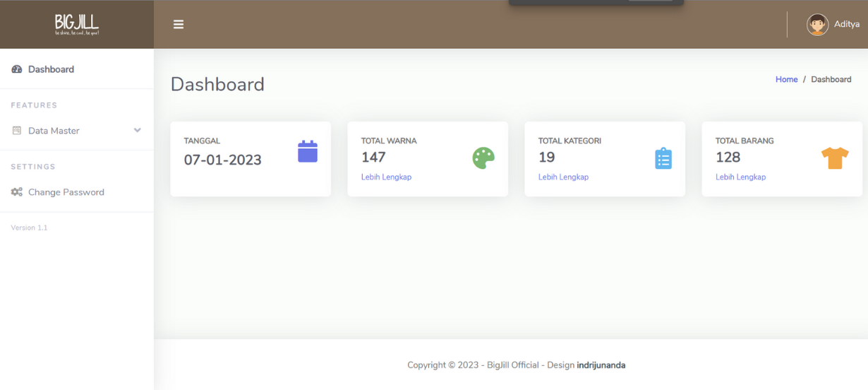This screenshot has width=868, height=390.
Task: Click the hamburger sidebar toggle icon
Action: coord(179,25)
